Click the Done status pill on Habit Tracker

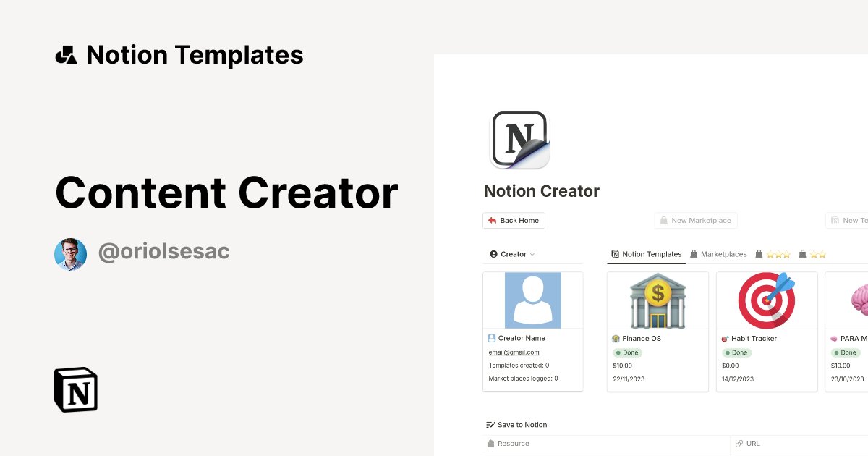click(737, 352)
